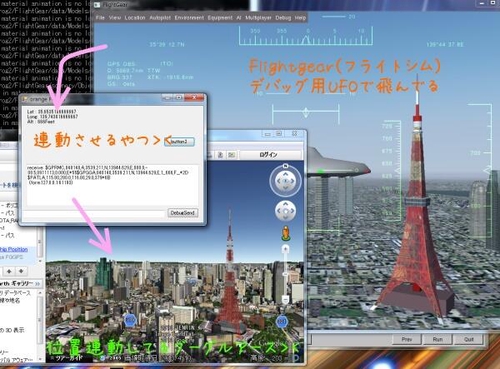Open the Multiplayer menu in FlightGear
The height and width of the screenshot is (369, 500).
[258, 18]
